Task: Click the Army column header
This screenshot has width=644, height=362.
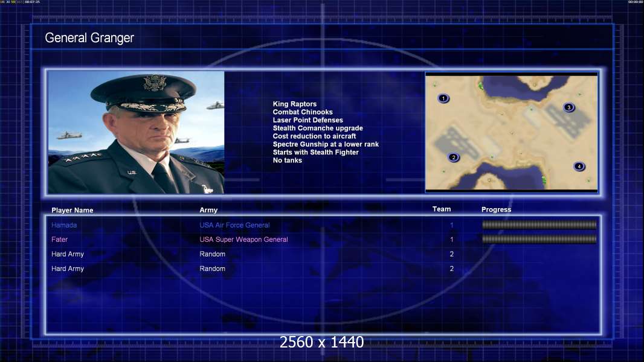Action: click(208, 210)
